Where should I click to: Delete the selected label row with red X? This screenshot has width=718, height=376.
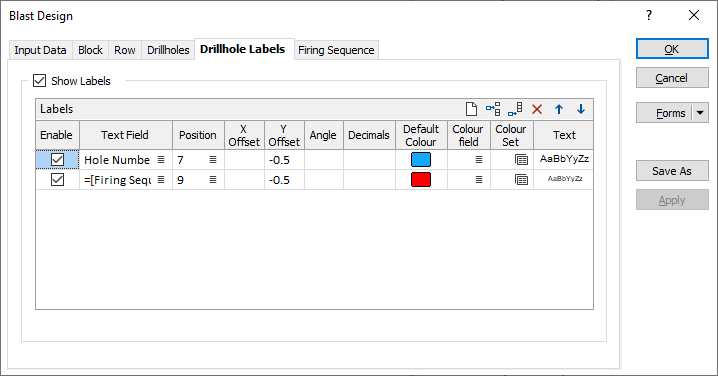[x=537, y=109]
